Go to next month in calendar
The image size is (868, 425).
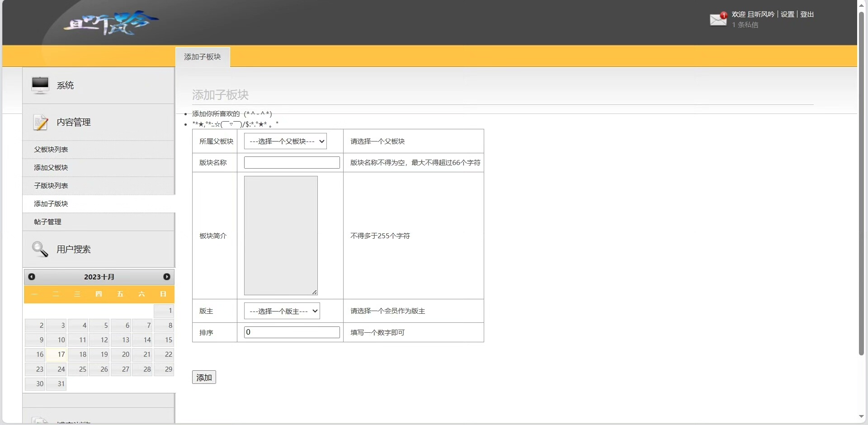tap(166, 277)
